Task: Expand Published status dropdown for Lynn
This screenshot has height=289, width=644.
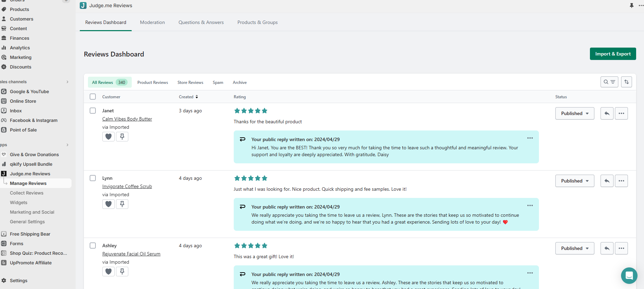Action: 575,181
